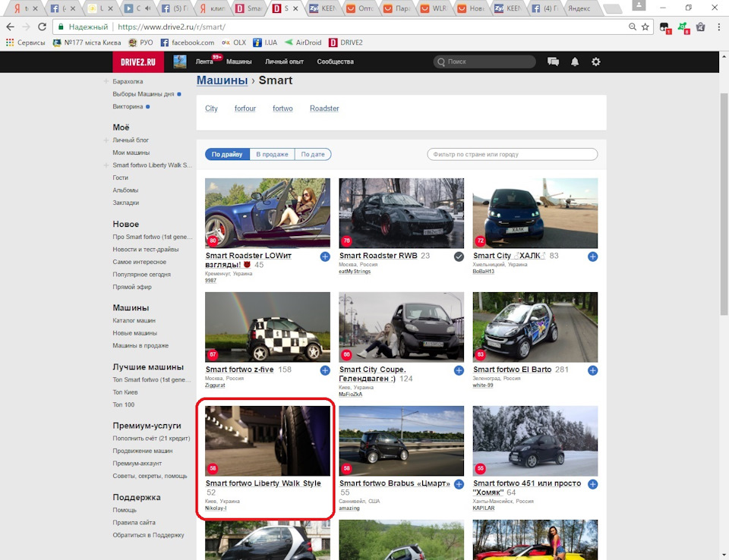Open Smart fortwo z-five checkered car thumbnail
The image size is (729, 560).
click(267, 327)
